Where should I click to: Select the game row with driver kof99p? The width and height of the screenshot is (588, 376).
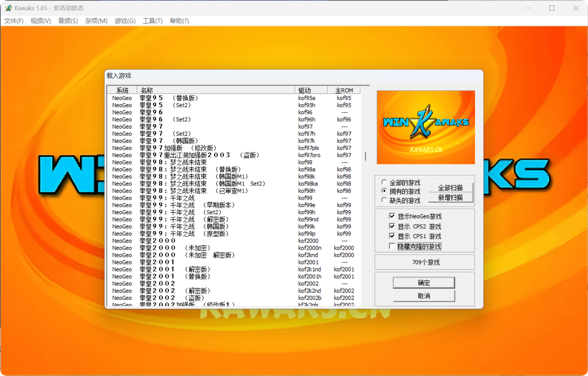[234, 234]
